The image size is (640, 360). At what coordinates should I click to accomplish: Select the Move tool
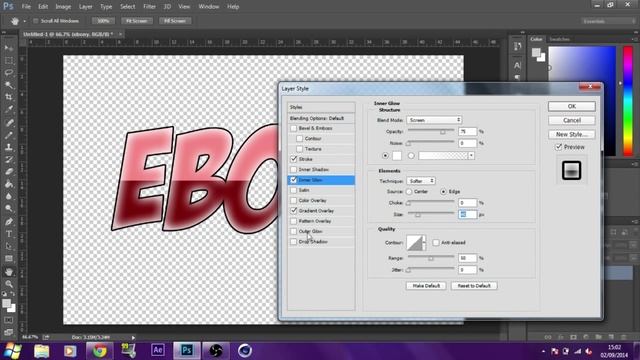tap(9, 48)
